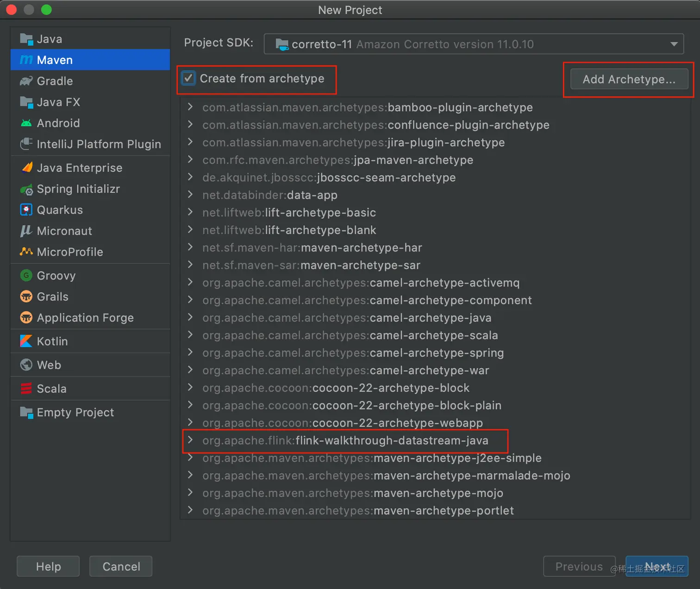Select maven-archetype-mojo row
Screen dimensions: 700x589
pos(435,493)
